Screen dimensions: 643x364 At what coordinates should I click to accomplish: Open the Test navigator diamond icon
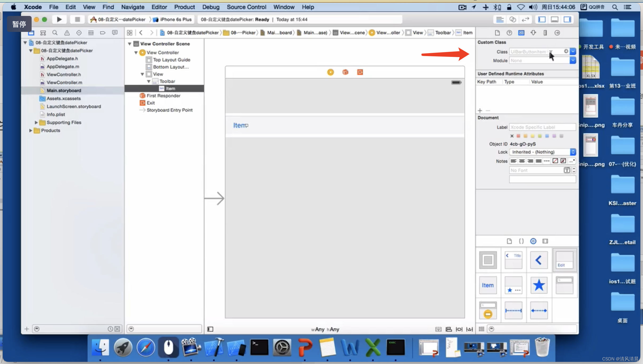tap(79, 33)
